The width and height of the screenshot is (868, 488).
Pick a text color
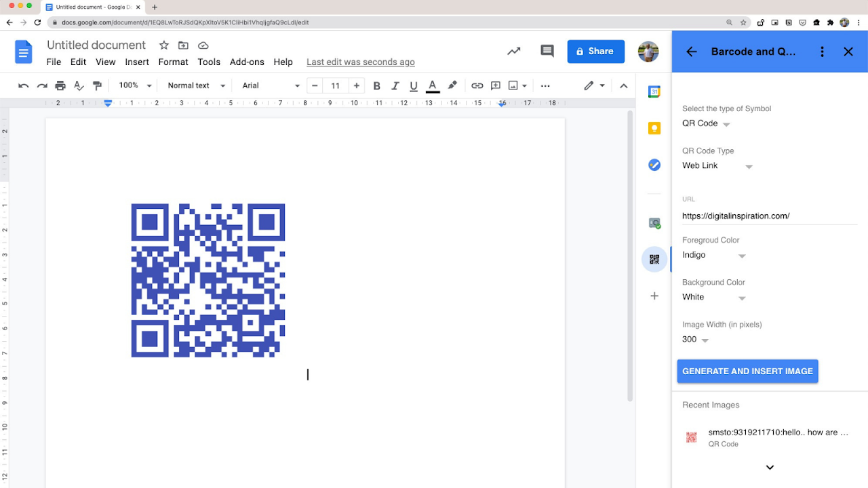coord(432,85)
